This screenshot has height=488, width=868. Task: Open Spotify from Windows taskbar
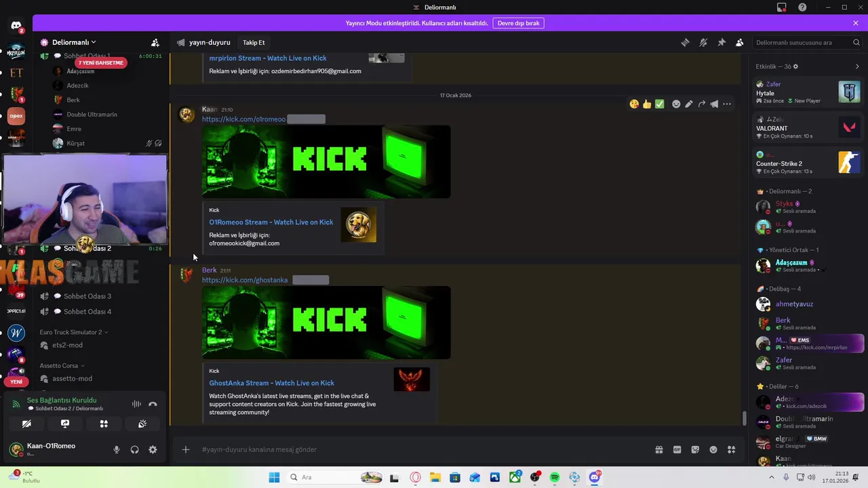[x=555, y=477]
